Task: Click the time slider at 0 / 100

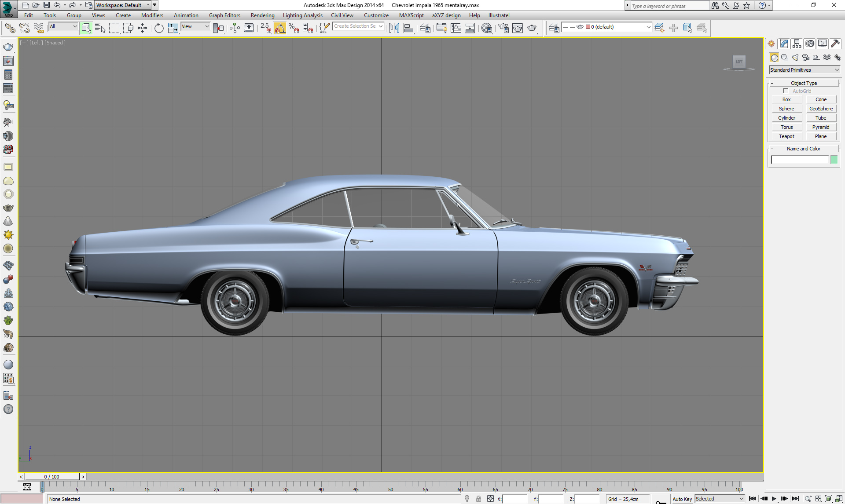Action: [52, 477]
